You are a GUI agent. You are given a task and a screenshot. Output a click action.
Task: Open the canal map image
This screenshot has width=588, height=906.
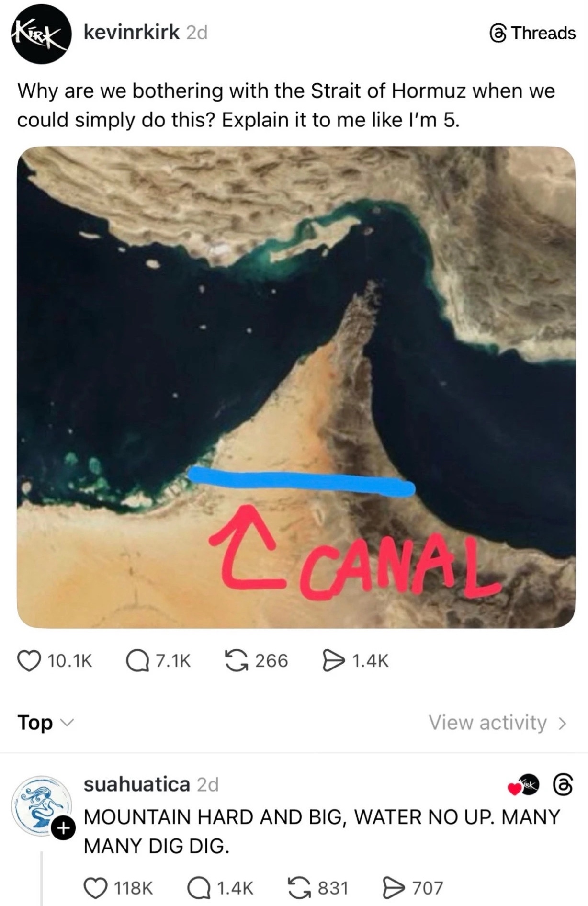pyautogui.click(x=296, y=387)
